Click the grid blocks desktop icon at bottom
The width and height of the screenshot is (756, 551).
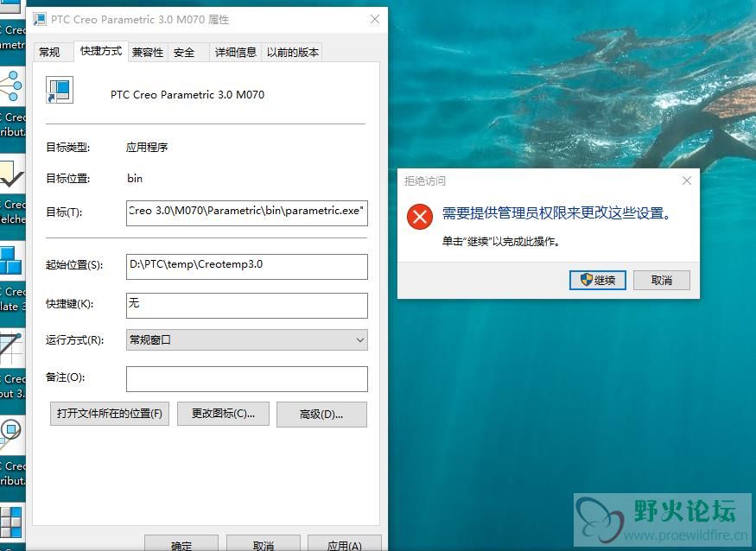[11, 522]
